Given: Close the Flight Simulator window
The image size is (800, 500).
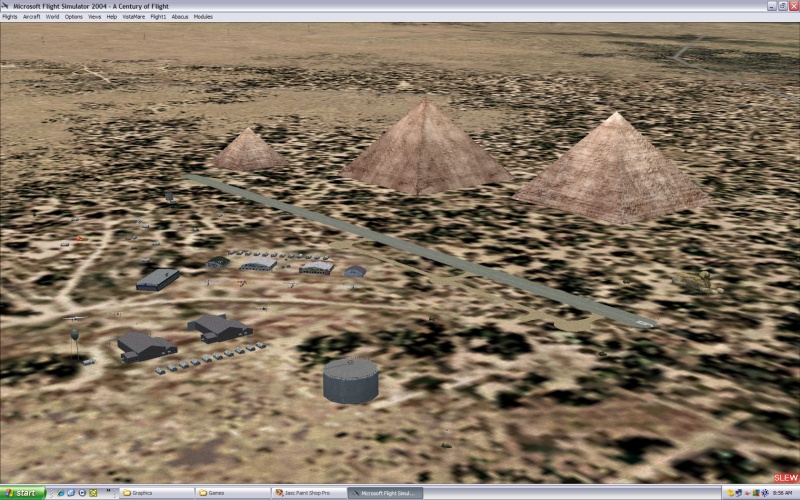Looking at the screenshot, I should point(794,6).
